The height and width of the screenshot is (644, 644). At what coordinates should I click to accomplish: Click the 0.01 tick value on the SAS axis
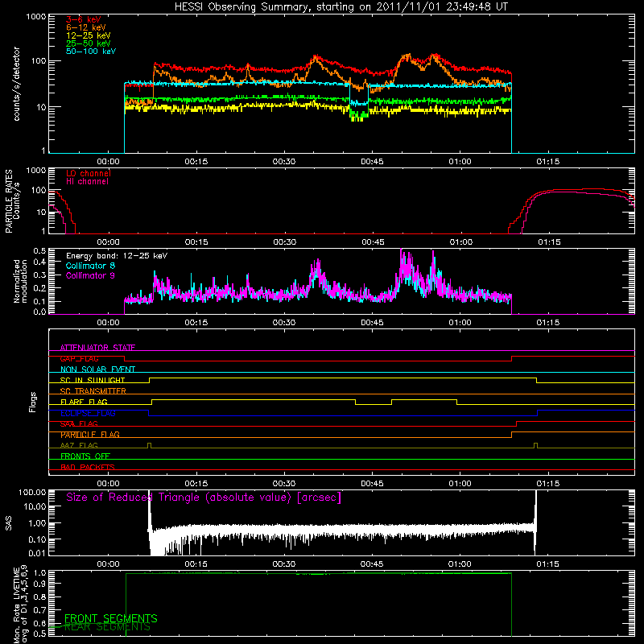37,553
